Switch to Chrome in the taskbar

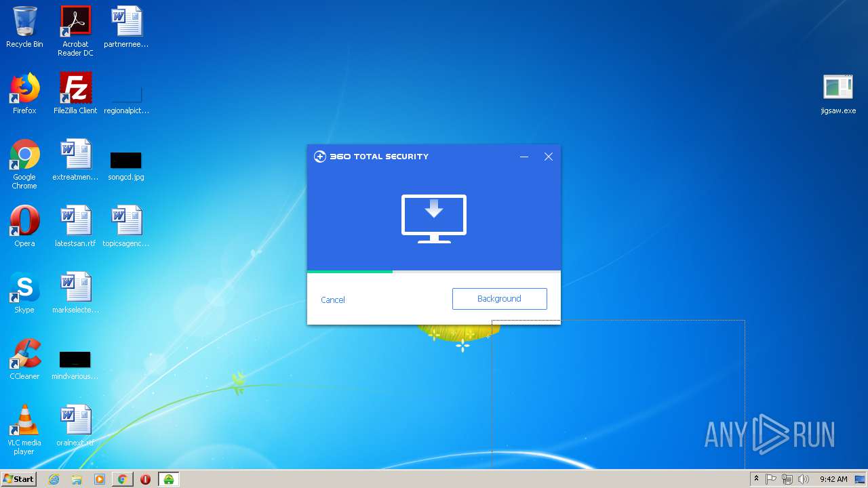[122, 479]
